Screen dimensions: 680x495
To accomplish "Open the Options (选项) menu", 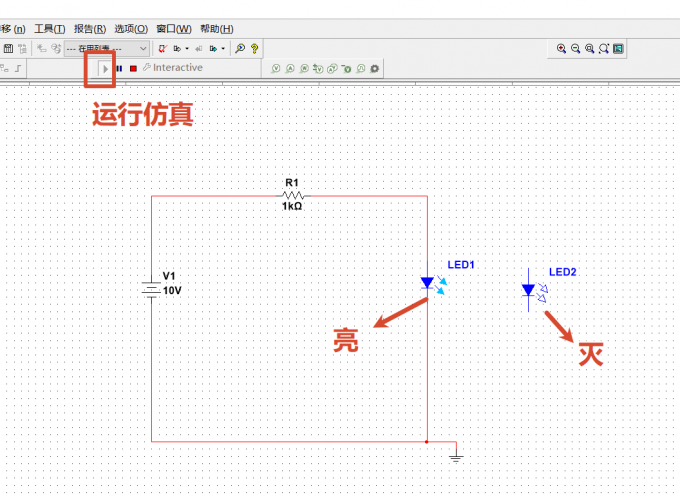I will click(x=131, y=29).
